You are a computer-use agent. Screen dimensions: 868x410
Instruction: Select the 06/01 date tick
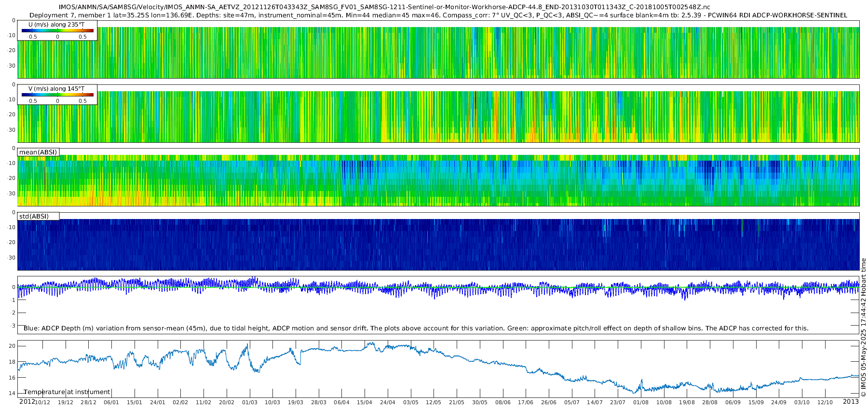coord(111,402)
